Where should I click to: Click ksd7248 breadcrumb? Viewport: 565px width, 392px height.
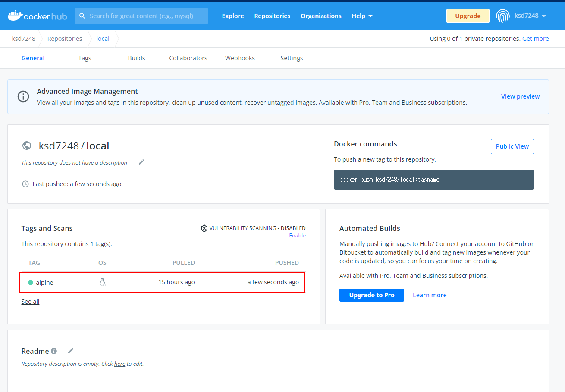[x=23, y=39]
